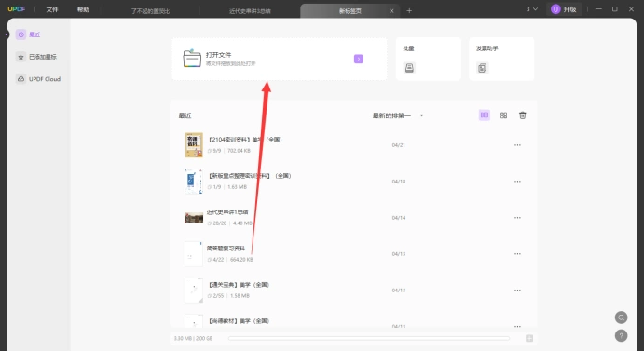644x352 pixels.
Task: Close the 新标签页 tab
Action: (x=391, y=11)
